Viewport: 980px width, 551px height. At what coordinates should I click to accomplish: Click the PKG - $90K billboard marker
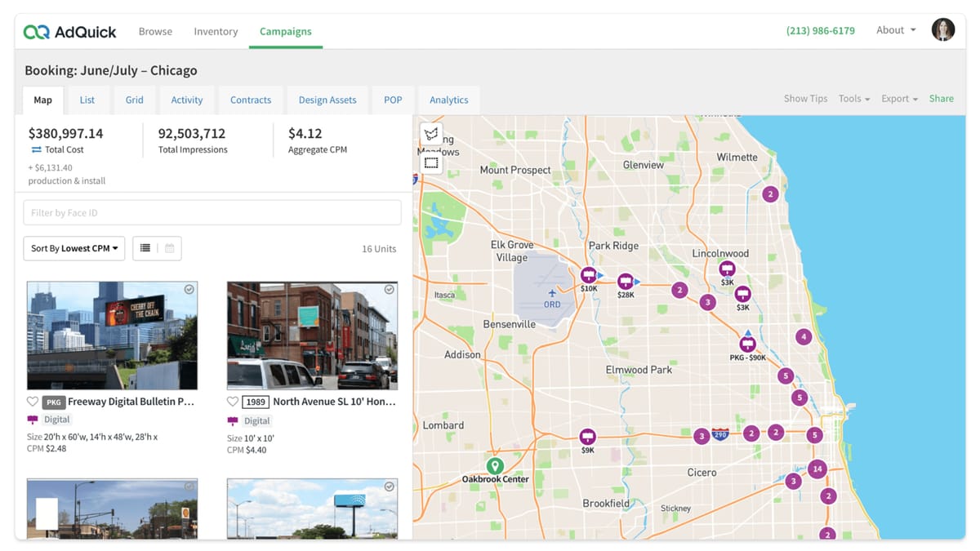pos(747,344)
